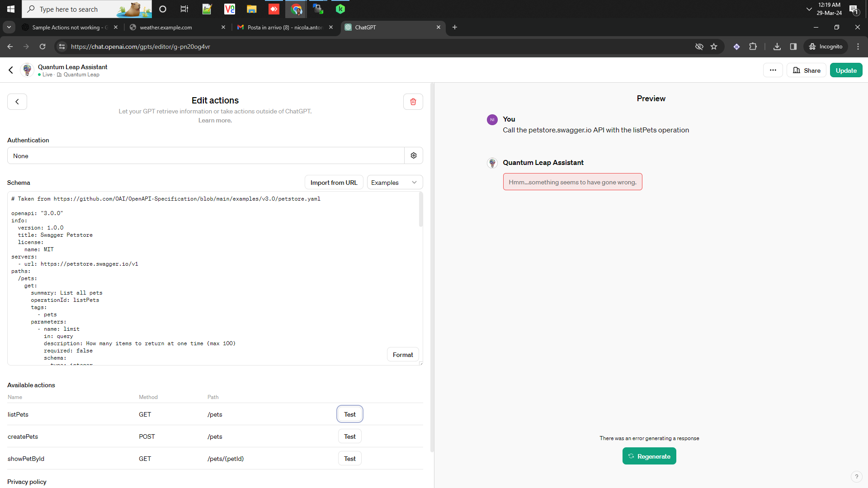868x488 pixels.
Task: Launch Kaspersky from the taskbar
Action: point(340,9)
